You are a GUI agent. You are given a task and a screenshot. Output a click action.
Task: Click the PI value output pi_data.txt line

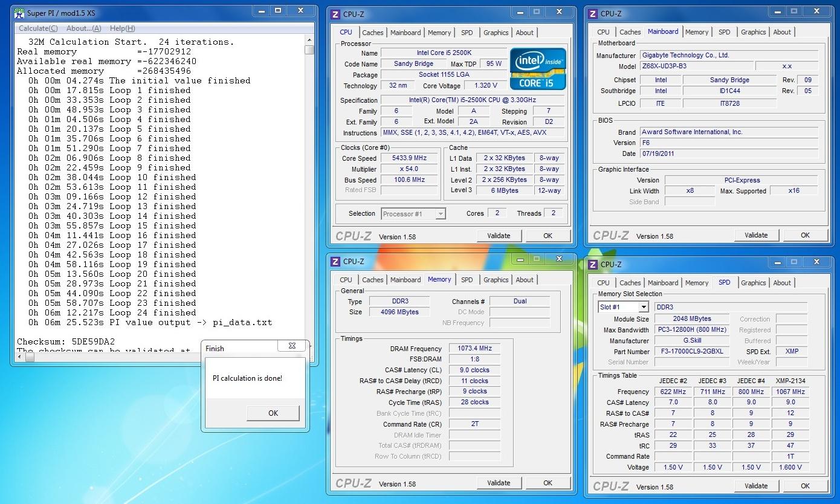(150, 323)
